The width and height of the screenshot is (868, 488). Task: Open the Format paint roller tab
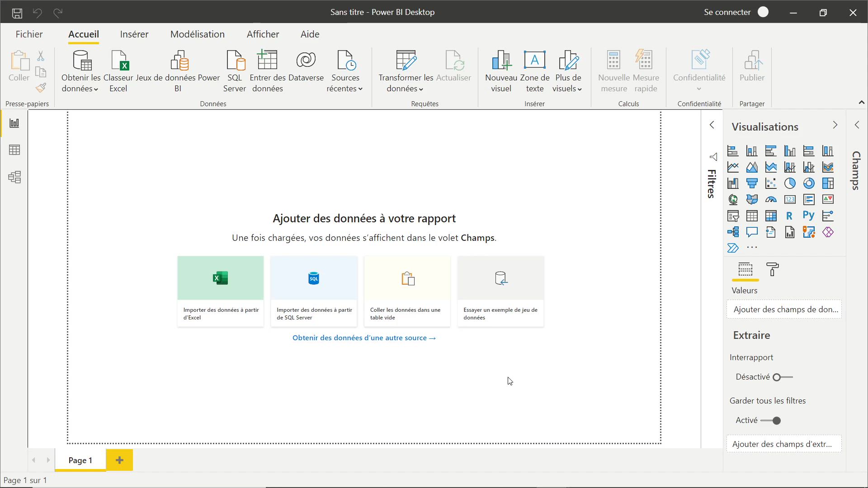point(773,269)
